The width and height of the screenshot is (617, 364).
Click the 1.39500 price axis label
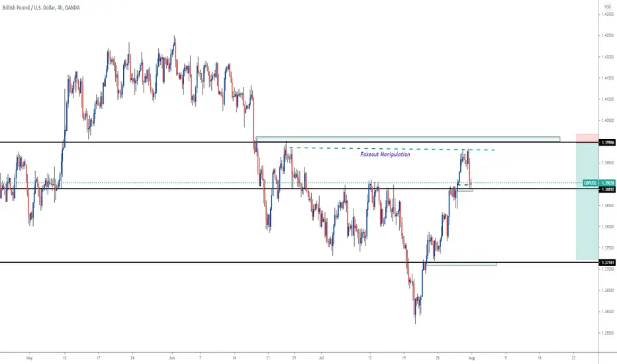pos(608,163)
